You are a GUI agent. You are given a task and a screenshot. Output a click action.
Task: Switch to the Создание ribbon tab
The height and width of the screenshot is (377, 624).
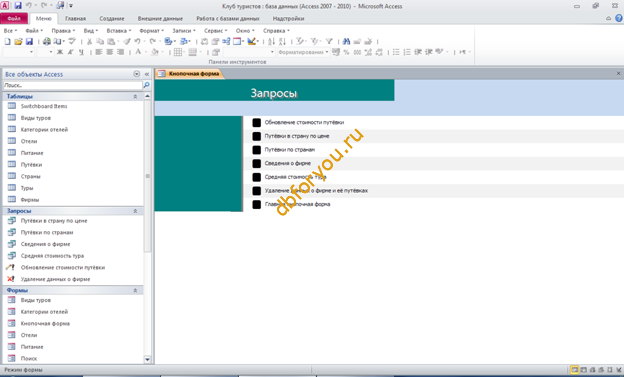tap(112, 19)
